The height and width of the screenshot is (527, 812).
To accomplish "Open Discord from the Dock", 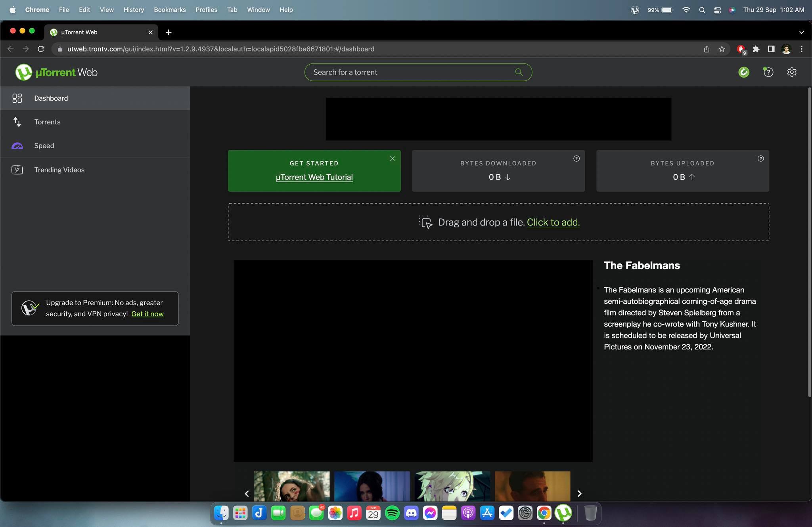I will pos(411,513).
